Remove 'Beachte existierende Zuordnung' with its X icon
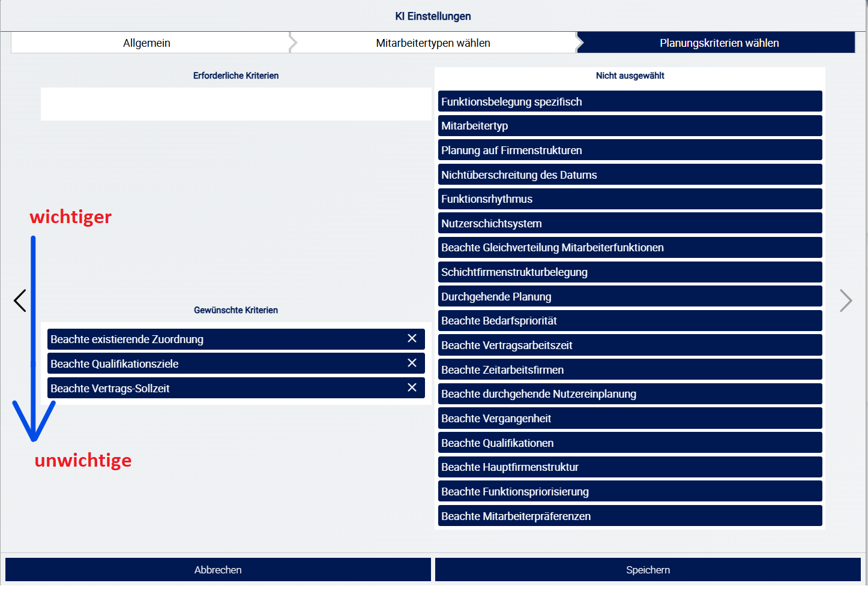Image resolution: width=868 pixels, height=589 pixels. point(412,338)
